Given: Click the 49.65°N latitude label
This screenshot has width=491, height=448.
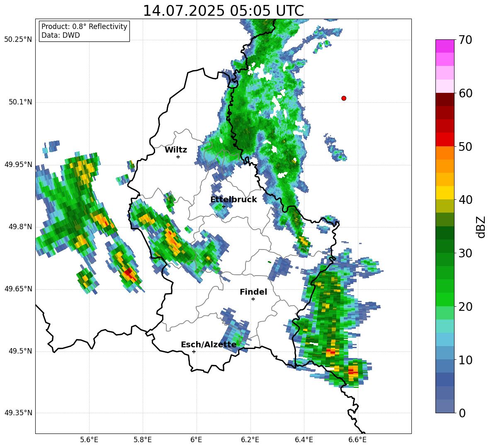Looking at the screenshot, I should coord(18,289).
